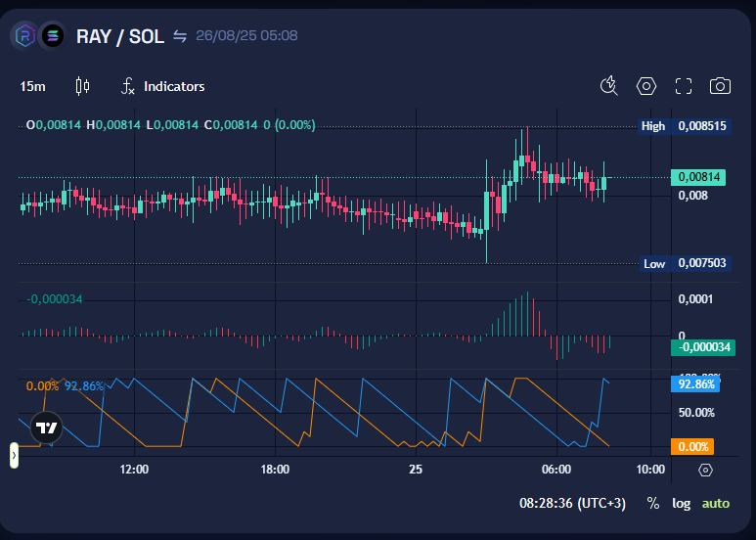Click the orange 0.00% indicator tag
The height and width of the screenshot is (540, 756).
tap(692, 446)
